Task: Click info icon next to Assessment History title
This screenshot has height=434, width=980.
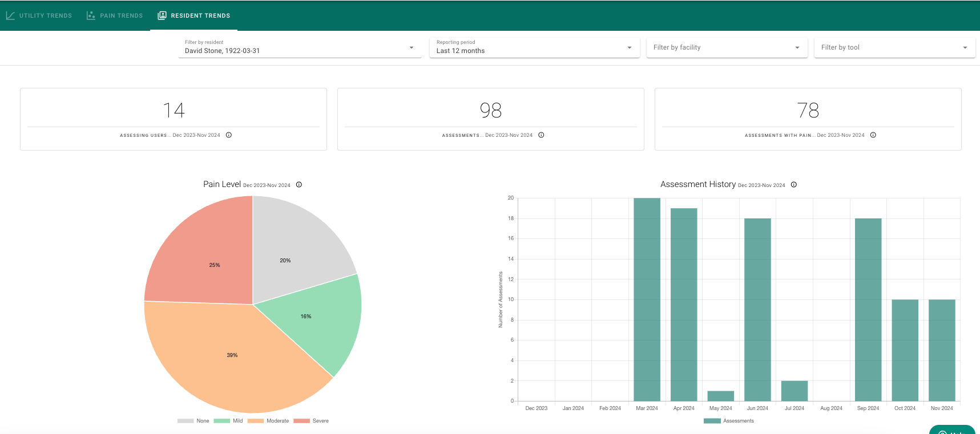Action: [x=794, y=185]
